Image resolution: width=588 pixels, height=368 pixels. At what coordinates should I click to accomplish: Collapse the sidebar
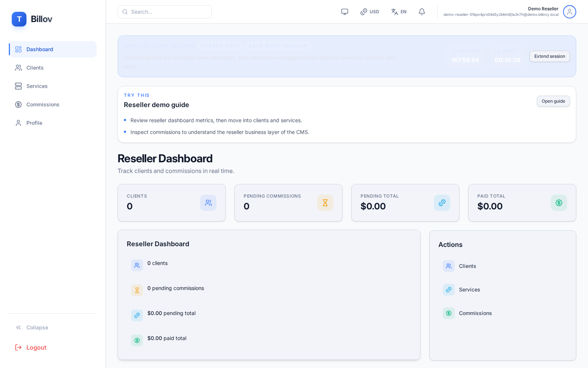(32, 328)
